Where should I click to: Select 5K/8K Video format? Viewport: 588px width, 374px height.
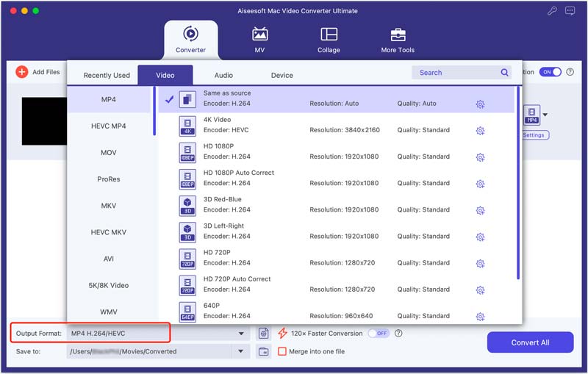coord(109,286)
